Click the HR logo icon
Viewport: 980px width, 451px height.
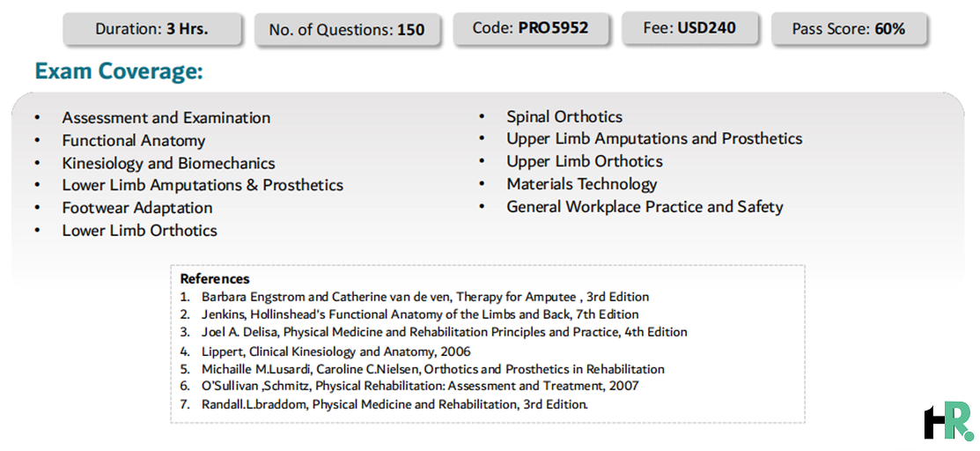947,420
